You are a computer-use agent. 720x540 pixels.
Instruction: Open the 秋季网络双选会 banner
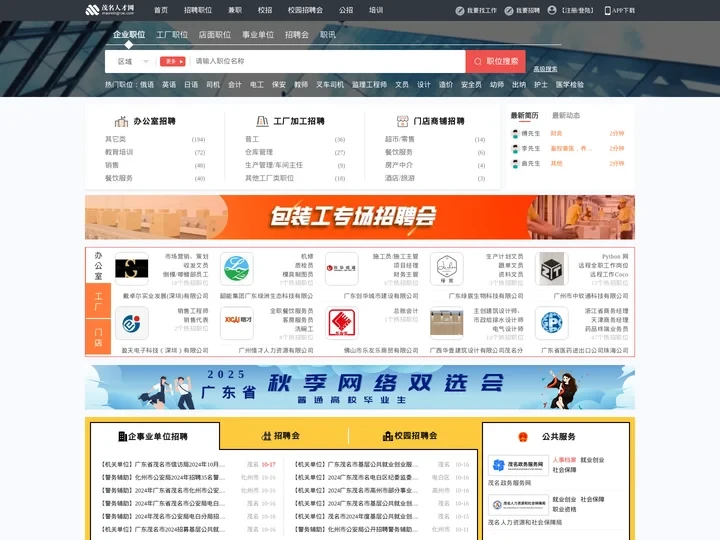click(x=360, y=387)
